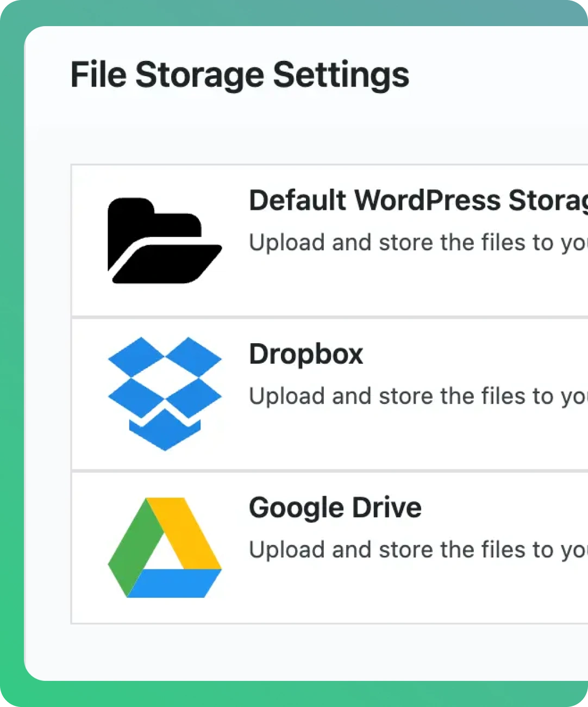Select the Default WordPress Storage heading
The width and height of the screenshot is (588, 707).
pos(418,201)
